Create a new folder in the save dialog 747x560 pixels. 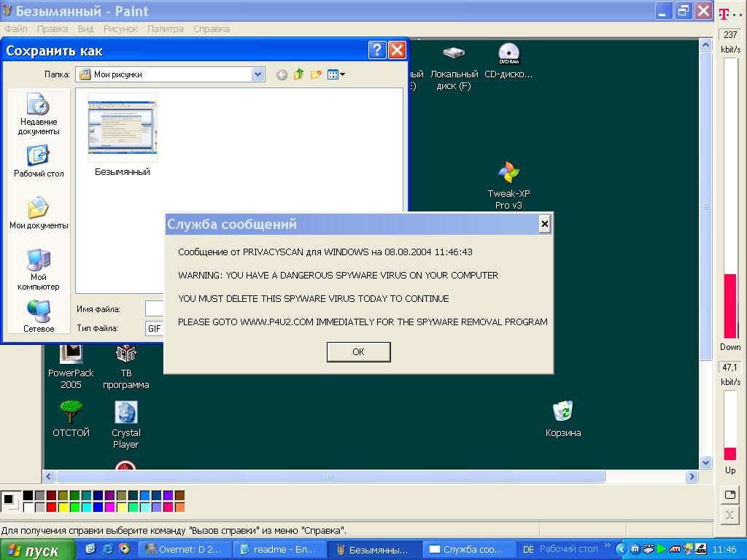[x=315, y=74]
